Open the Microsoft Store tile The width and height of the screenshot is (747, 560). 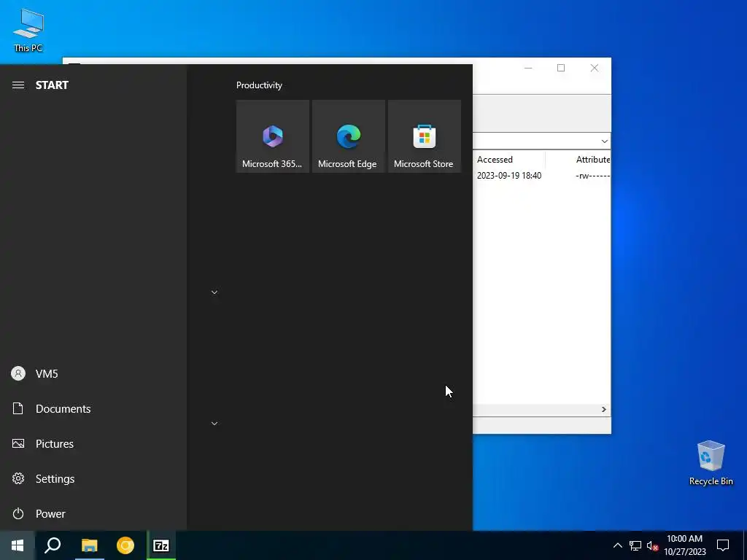(425, 136)
